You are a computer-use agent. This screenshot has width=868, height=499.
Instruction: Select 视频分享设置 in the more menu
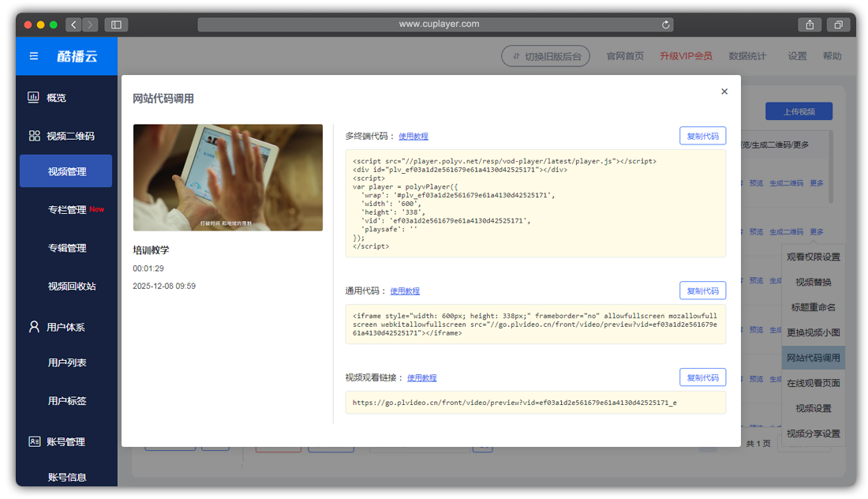(x=814, y=433)
